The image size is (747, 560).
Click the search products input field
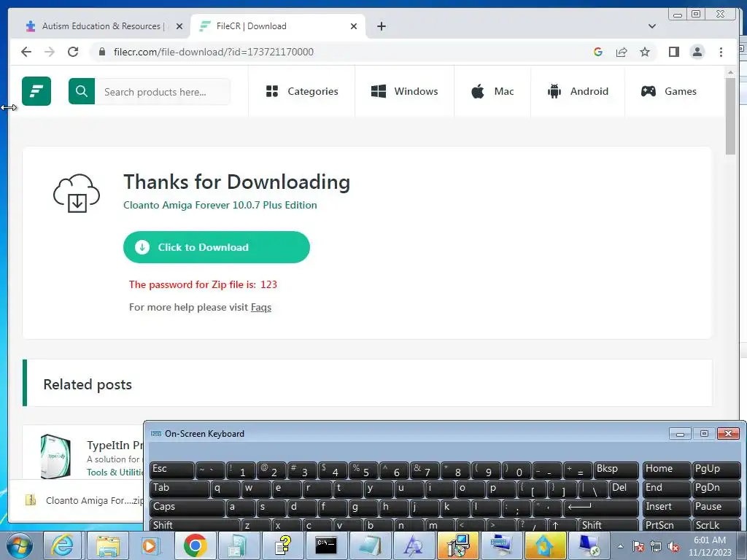click(x=163, y=91)
